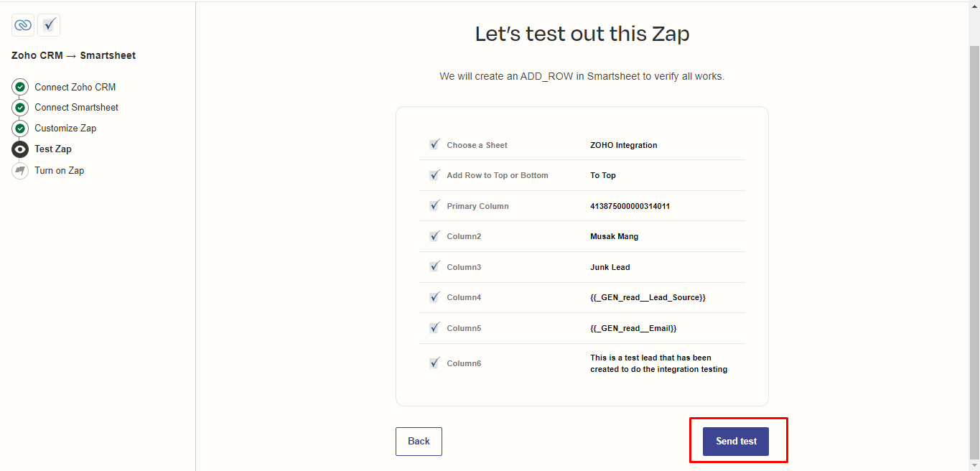
Task: Click the Connect Zoho CRM completed checkmark
Action: [x=20, y=87]
